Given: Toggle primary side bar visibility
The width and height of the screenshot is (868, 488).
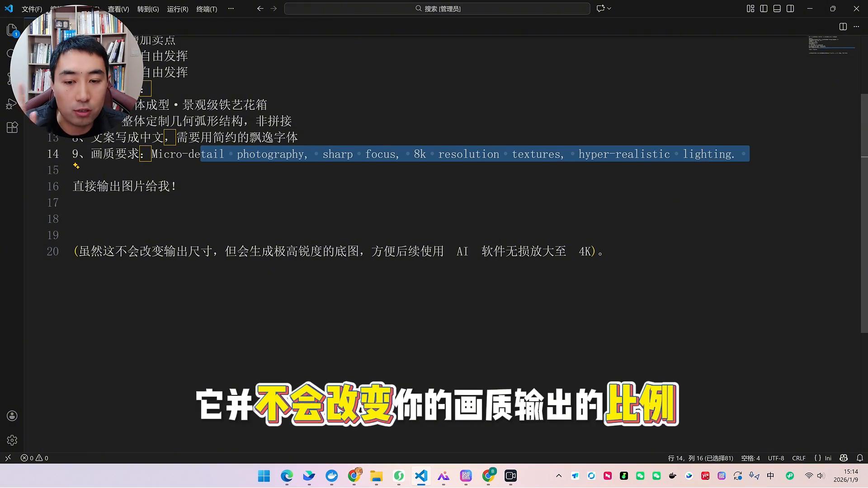Looking at the screenshot, I should (x=764, y=9).
